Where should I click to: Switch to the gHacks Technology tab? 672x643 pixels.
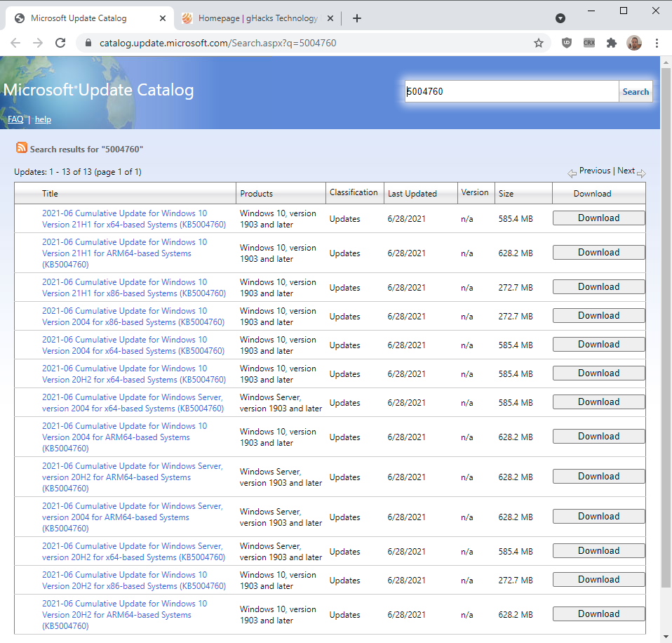(x=258, y=18)
